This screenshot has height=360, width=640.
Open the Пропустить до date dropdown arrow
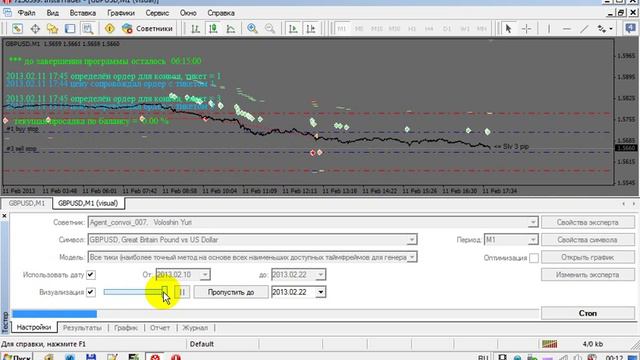click(321, 292)
